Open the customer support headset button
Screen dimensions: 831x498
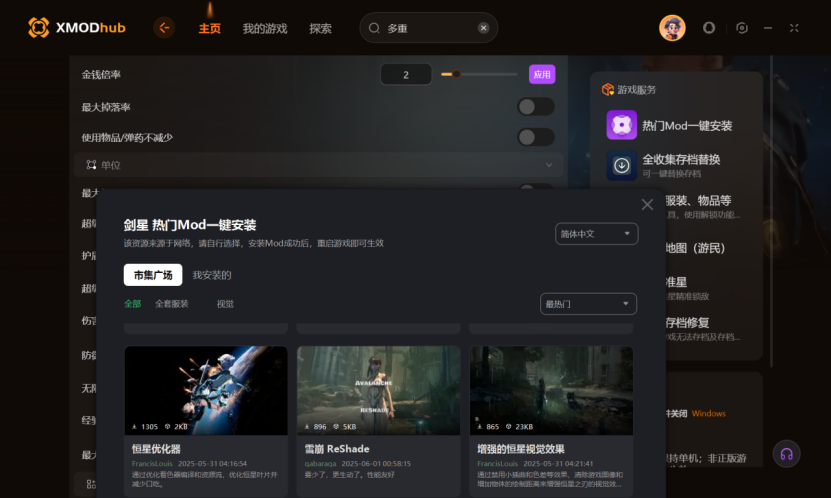click(x=786, y=454)
